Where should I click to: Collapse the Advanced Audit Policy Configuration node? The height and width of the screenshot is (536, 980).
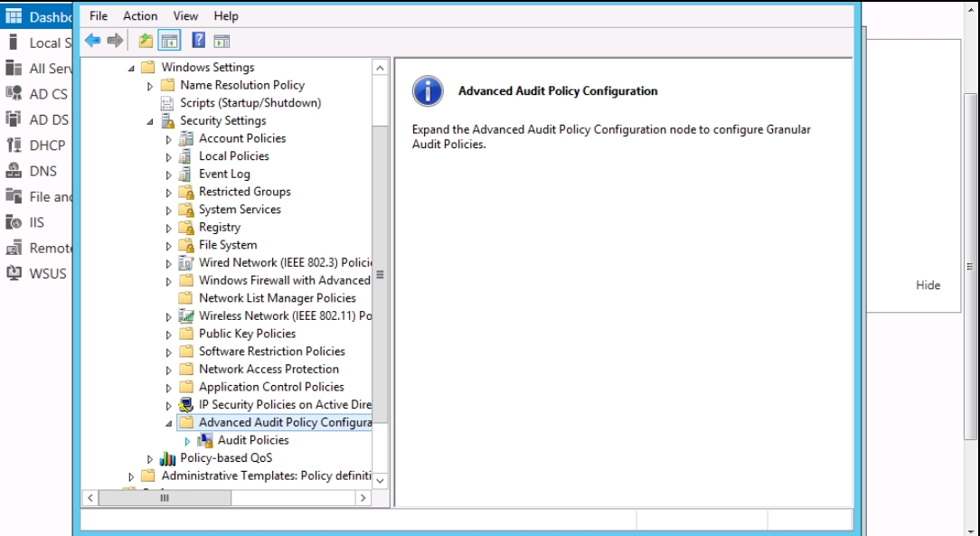(x=169, y=423)
